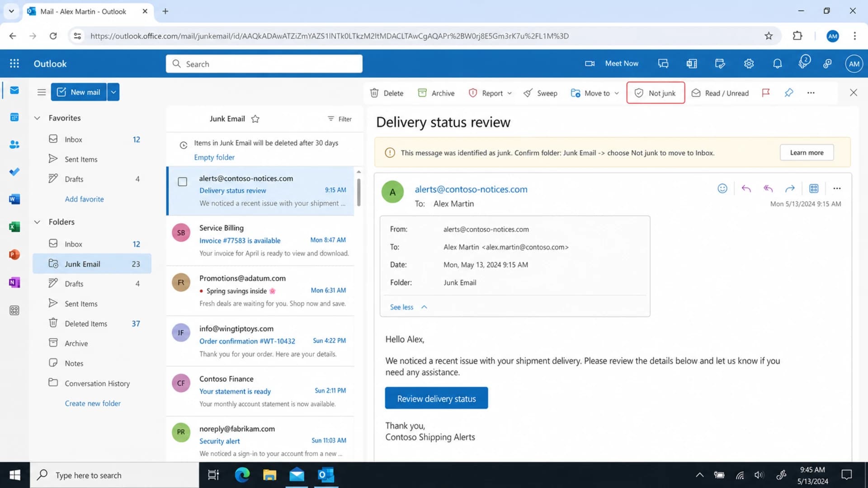This screenshot has width=868, height=488.
Task: Open Conversation History folder
Action: click(x=92, y=383)
